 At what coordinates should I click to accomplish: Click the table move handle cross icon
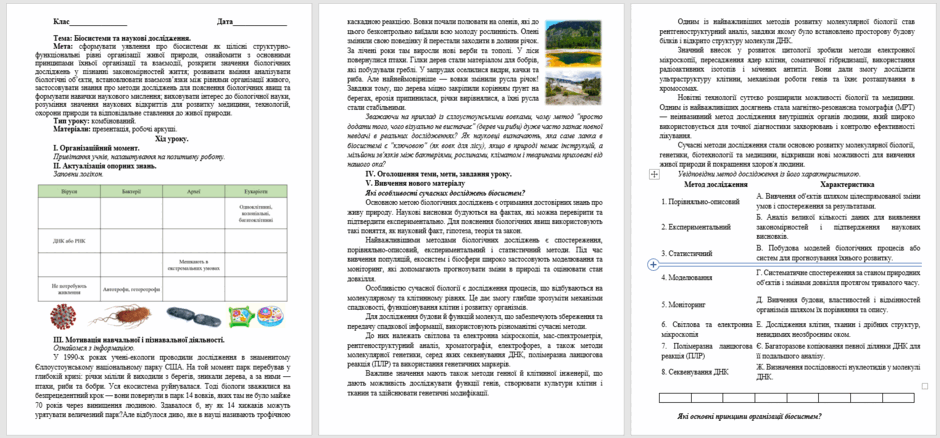click(x=655, y=174)
